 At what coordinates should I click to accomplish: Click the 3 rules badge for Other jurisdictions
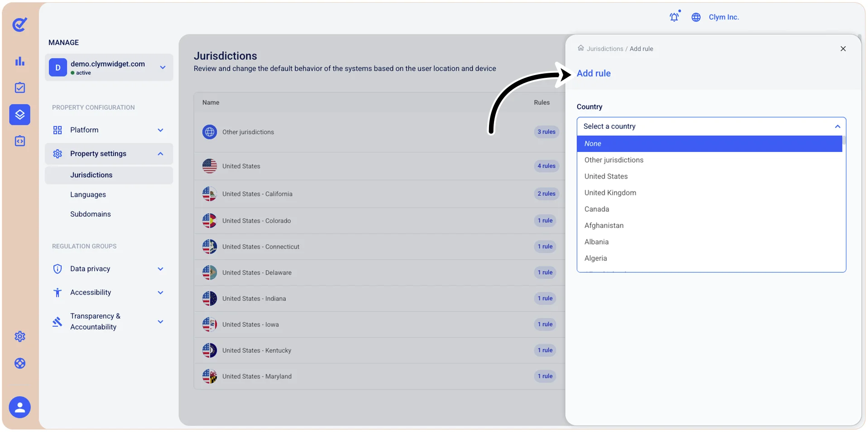tap(546, 132)
